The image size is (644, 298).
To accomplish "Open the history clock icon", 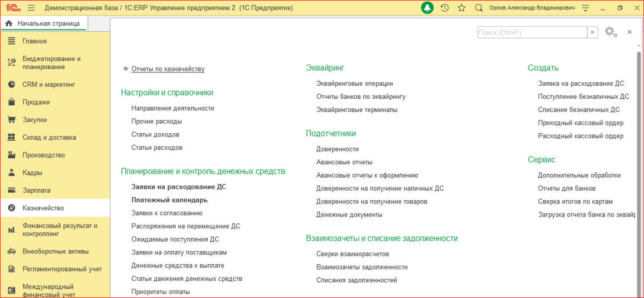I will pyautogui.click(x=444, y=8).
